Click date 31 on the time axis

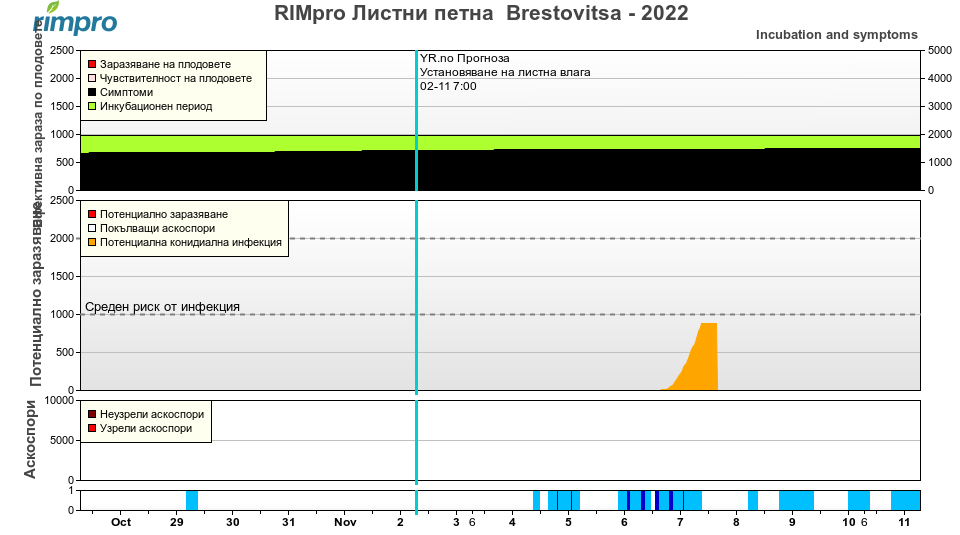(x=288, y=522)
